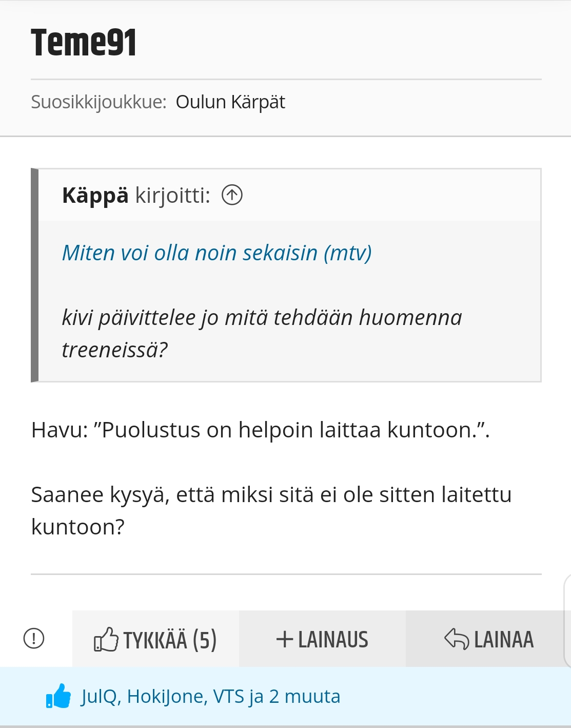This screenshot has height=728, width=571.
Task: Click the blue thumbs-up likes icon
Action: click(58, 696)
